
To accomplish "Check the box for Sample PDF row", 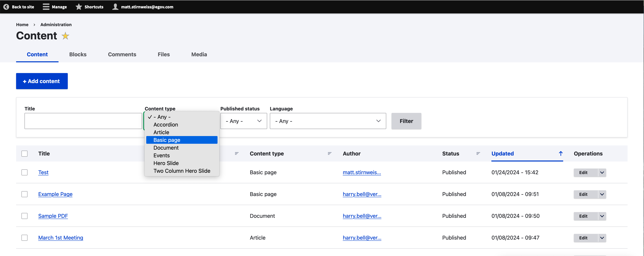I will click(24, 216).
